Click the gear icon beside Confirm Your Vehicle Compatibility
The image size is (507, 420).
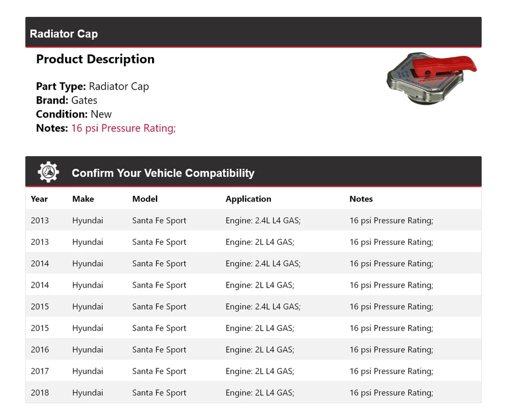coord(48,173)
